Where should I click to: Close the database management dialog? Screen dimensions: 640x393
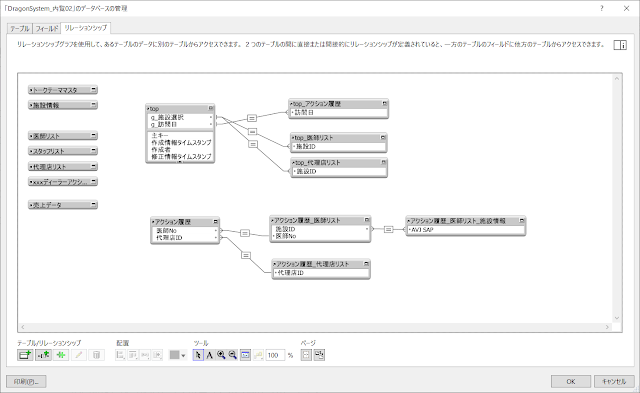click(x=627, y=8)
